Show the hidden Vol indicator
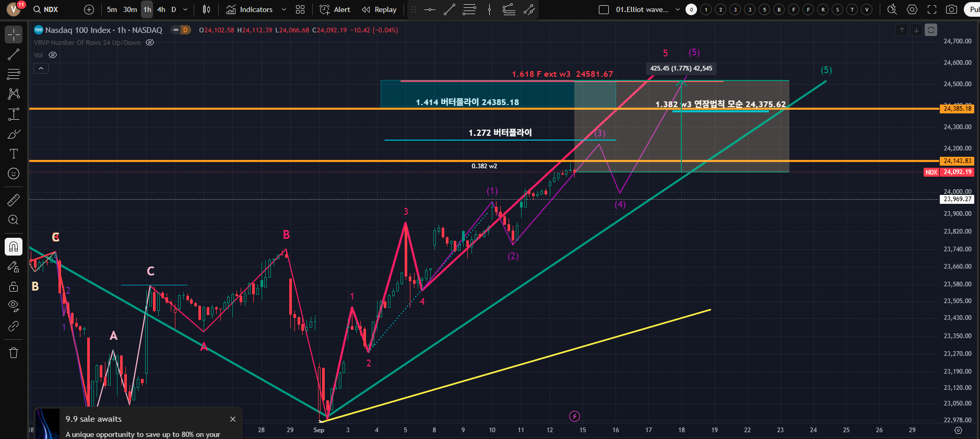 tap(53, 55)
